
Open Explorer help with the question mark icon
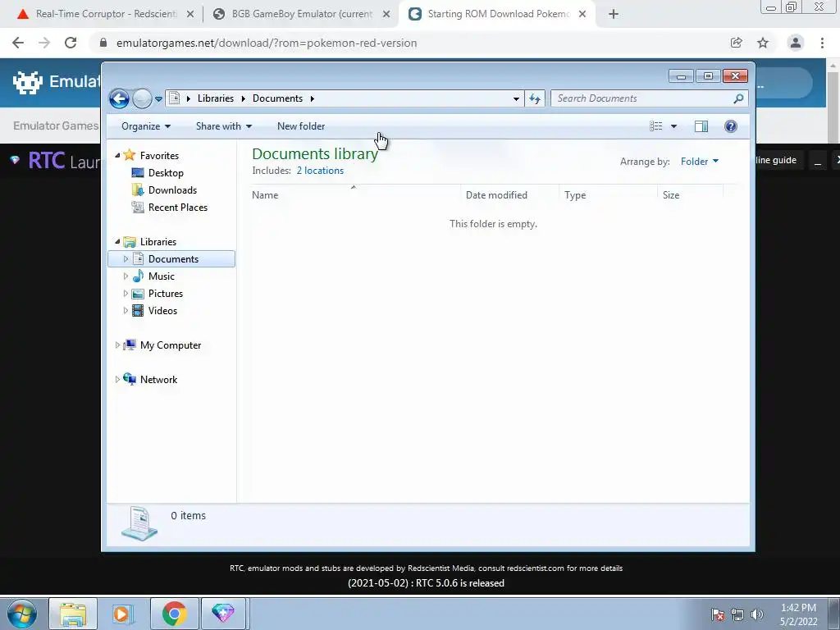point(731,126)
